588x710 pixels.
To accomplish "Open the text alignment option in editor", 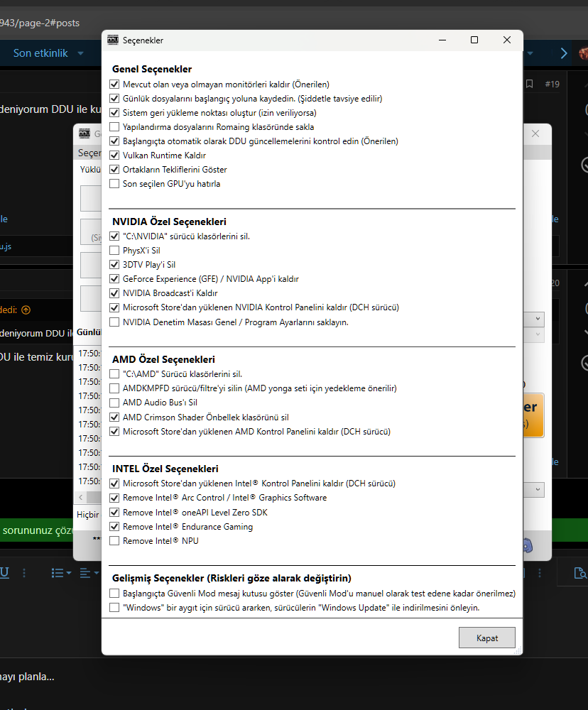I will pos(85,573).
